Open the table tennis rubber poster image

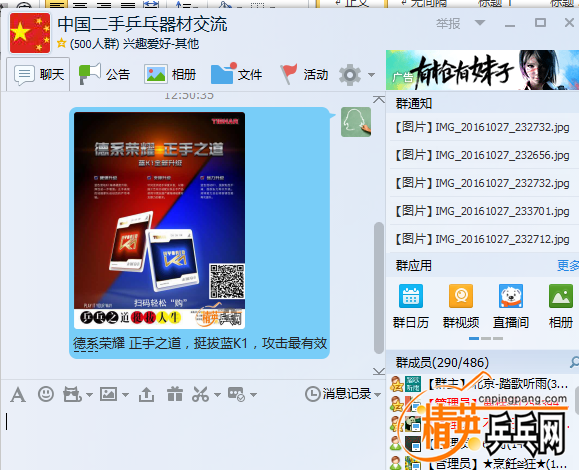[x=160, y=220]
